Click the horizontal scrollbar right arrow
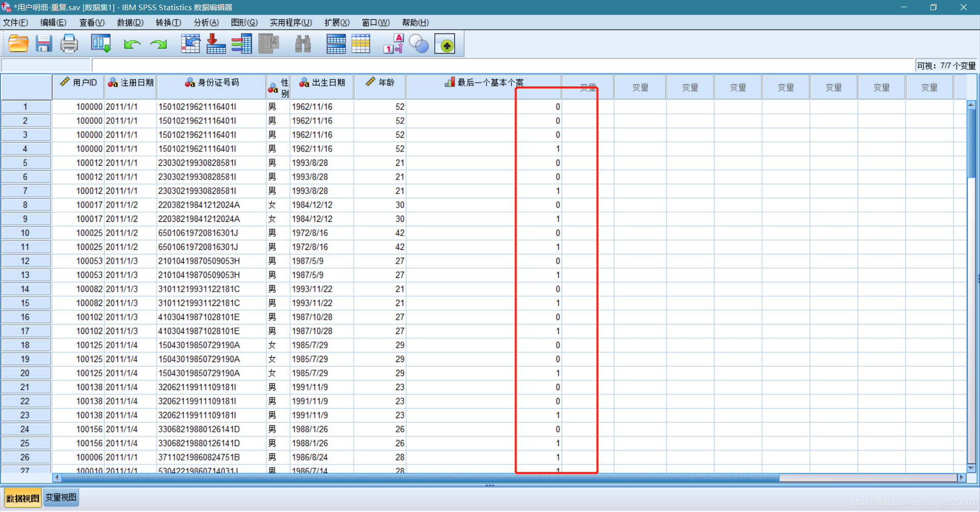Image resolution: width=980 pixels, height=512 pixels. 962,478
